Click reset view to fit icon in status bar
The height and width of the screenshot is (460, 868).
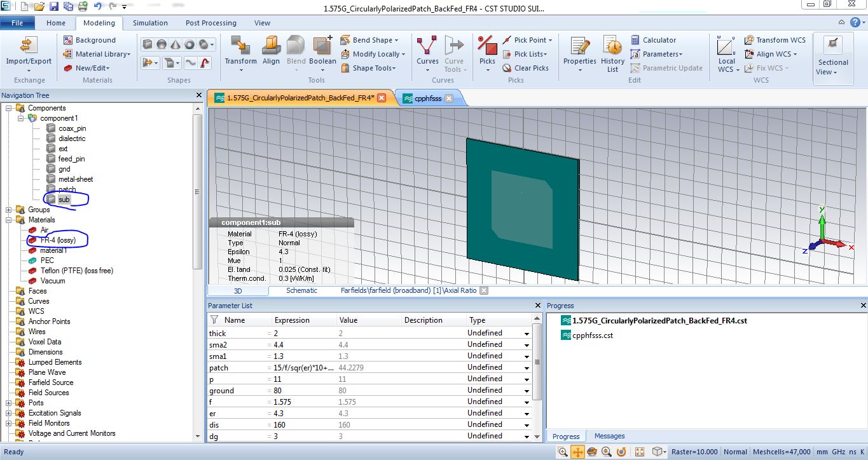pyautogui.click(x=639, y=452)
